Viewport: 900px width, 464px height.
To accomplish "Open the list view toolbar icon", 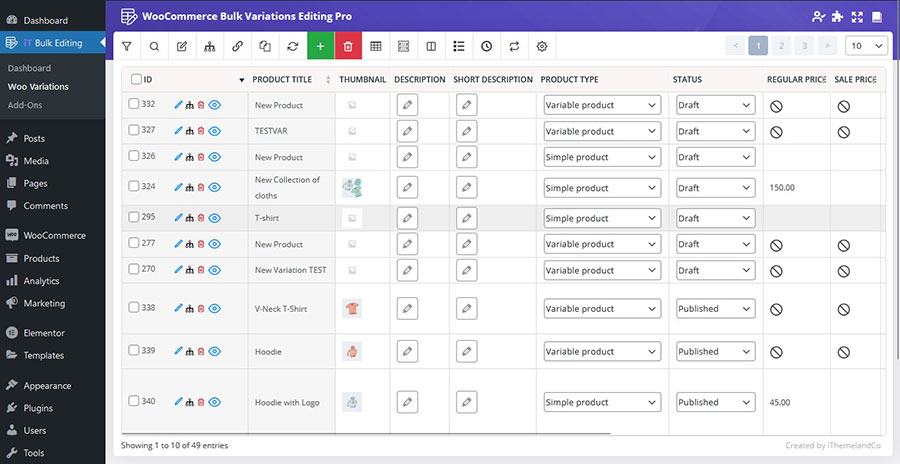I will point(459,47).
